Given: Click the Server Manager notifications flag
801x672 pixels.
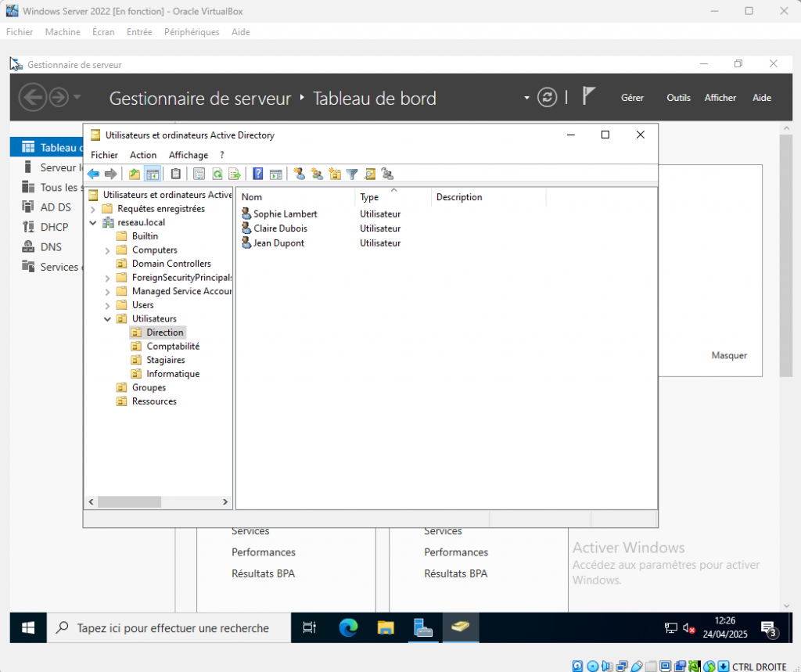Looking at the screenshot, I should point(589,96).
